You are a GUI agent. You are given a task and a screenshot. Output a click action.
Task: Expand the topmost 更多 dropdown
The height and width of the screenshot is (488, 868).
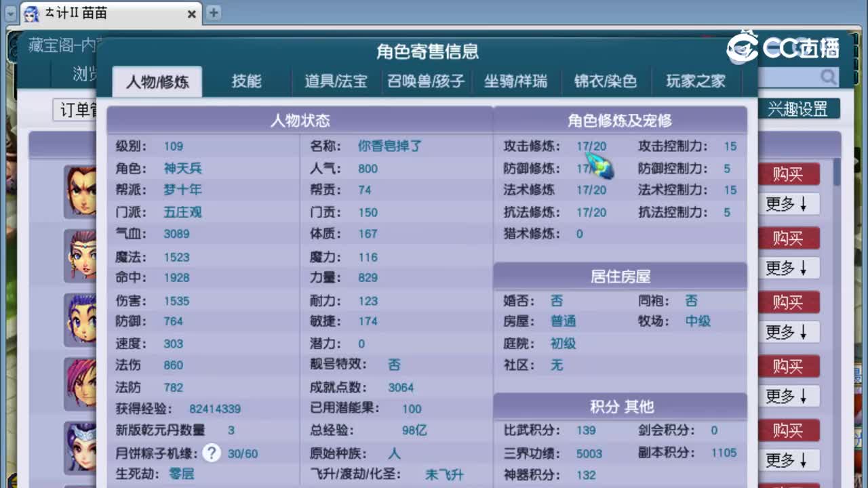click(x=789, y=203)
